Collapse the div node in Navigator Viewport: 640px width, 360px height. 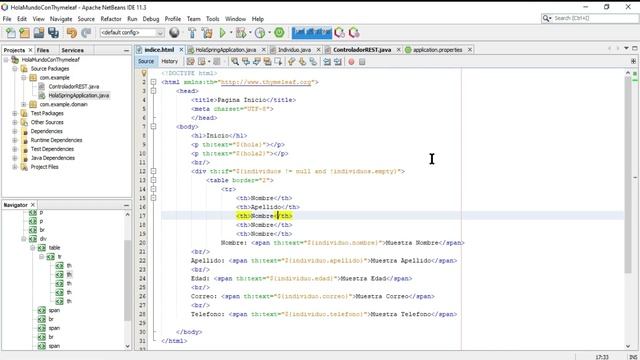(x=24, y=239)
